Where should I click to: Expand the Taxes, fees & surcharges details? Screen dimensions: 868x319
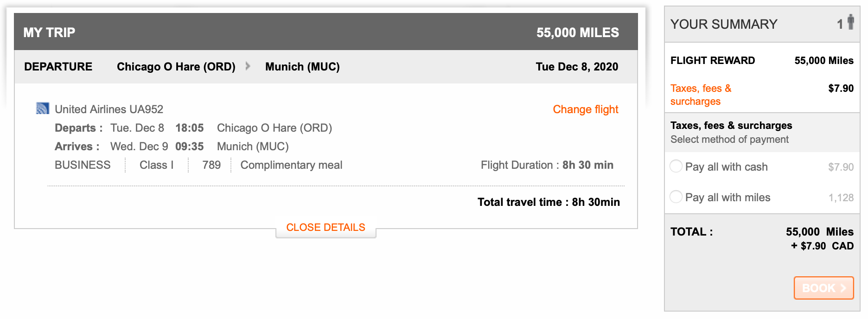point(701,95)
